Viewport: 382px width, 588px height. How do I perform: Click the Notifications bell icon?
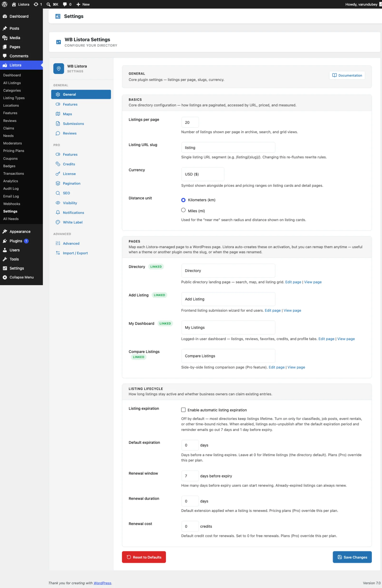58,212
